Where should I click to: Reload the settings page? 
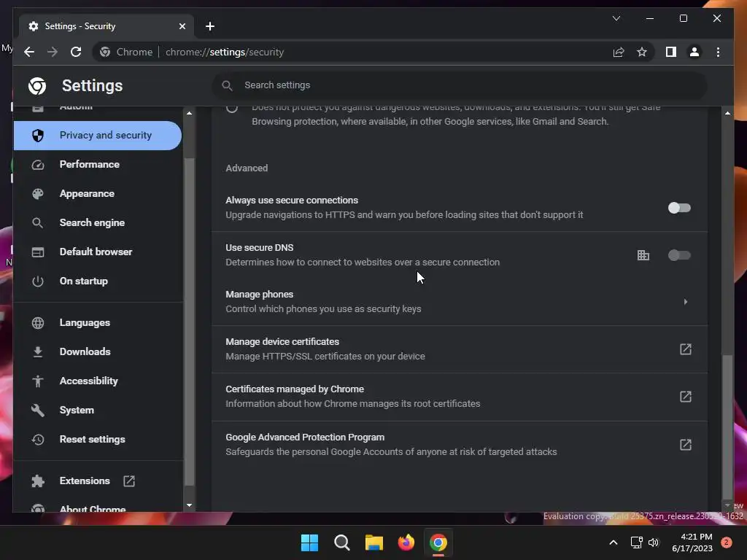(76, 52)
